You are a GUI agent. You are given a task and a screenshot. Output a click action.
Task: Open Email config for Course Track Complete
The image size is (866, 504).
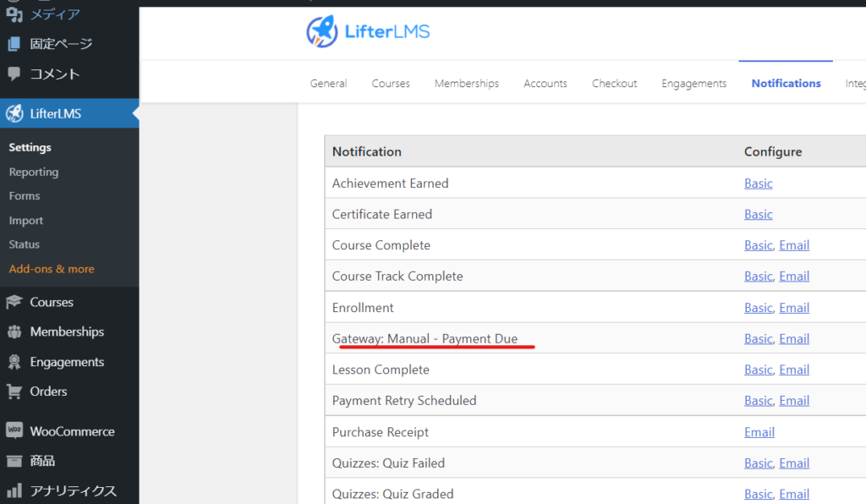(x=794, y=276)
